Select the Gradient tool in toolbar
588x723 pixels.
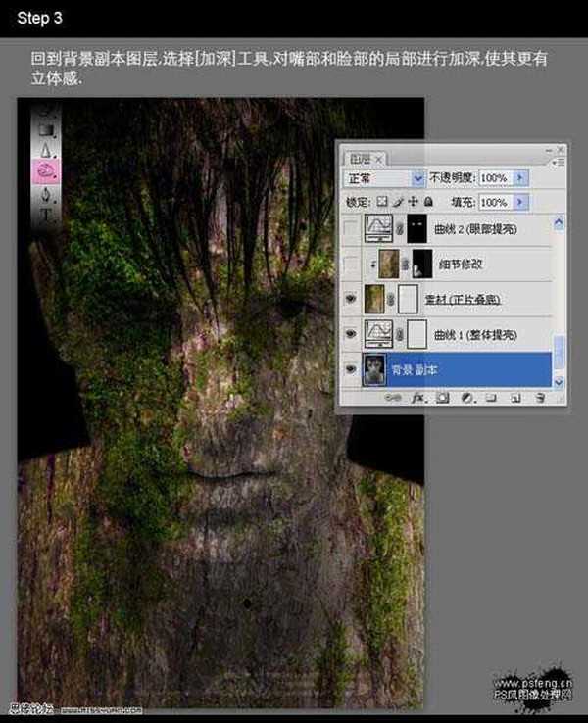coord(46,127)
